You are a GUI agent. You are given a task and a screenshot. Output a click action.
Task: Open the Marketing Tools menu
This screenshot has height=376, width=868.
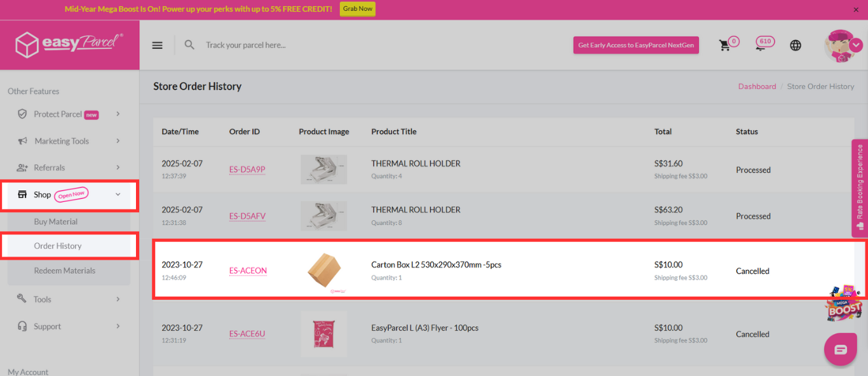(x=62, y=141)
